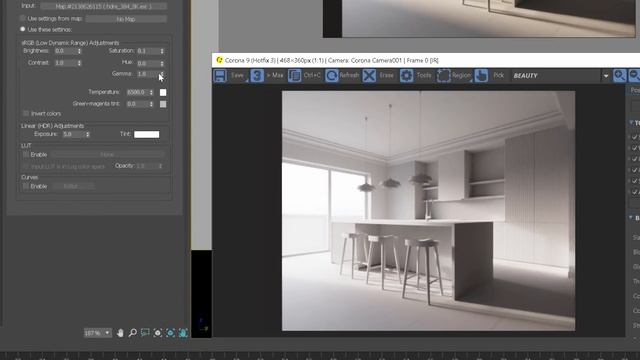This screenshot has width=640, height=360.
Task: Click the Tools toolbar label
Action: (424, 76)
